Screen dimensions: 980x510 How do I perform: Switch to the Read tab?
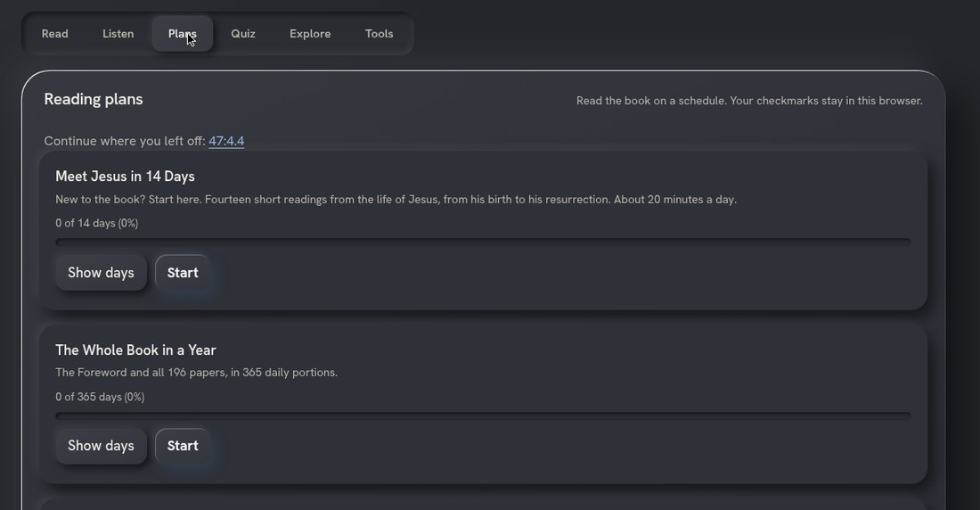55,34
